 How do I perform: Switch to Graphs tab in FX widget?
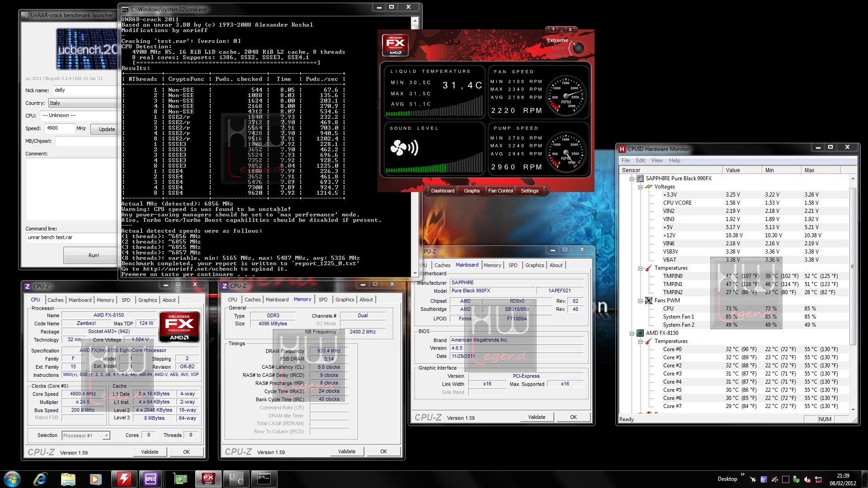pyautogui.click(x=472, y=191)
